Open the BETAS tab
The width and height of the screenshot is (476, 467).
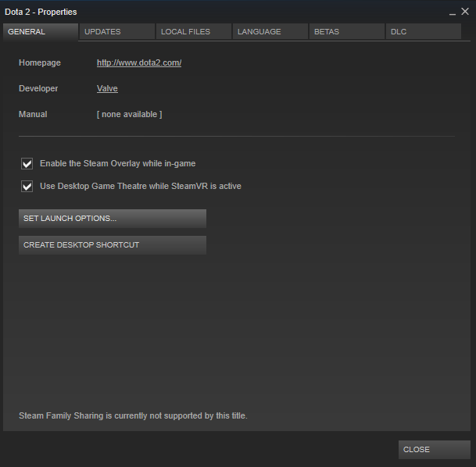point(347,31)
